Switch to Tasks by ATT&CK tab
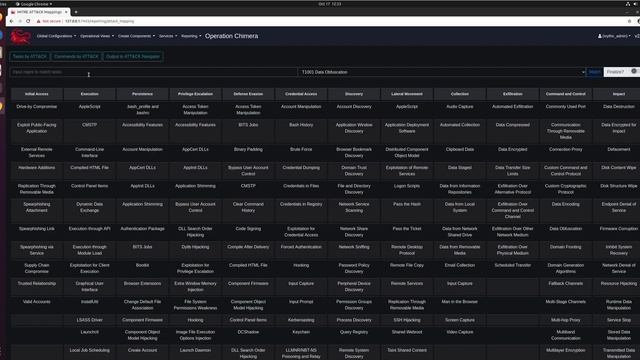Screen dimensions: 640x360 (29, 56)
